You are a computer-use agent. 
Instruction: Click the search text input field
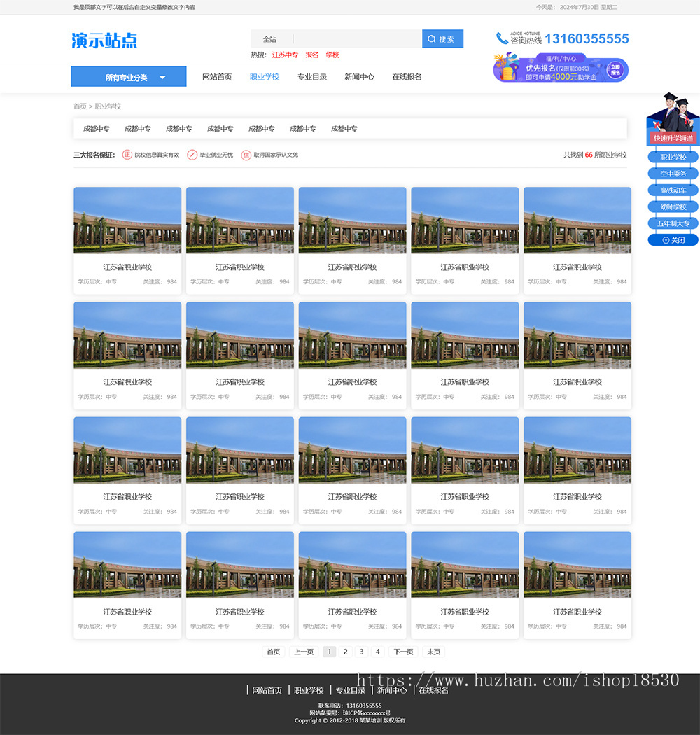click(x=357, y=39)
